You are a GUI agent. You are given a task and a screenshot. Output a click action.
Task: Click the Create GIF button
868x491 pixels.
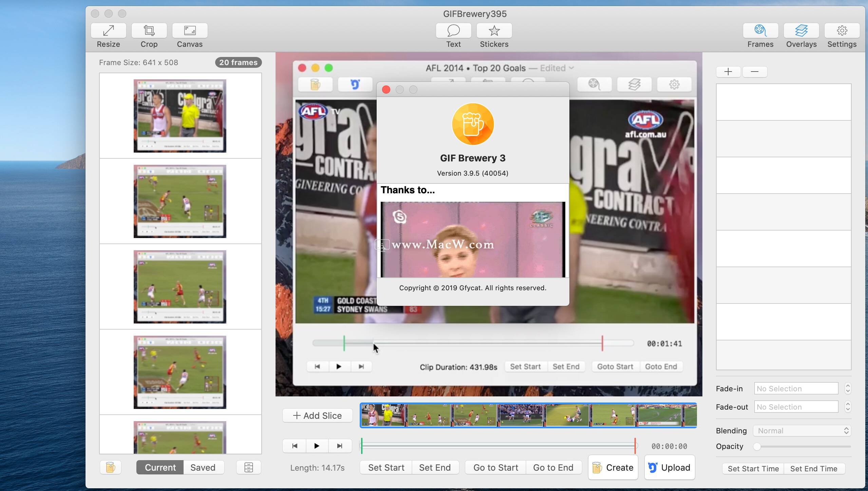[x=613, y=467]
